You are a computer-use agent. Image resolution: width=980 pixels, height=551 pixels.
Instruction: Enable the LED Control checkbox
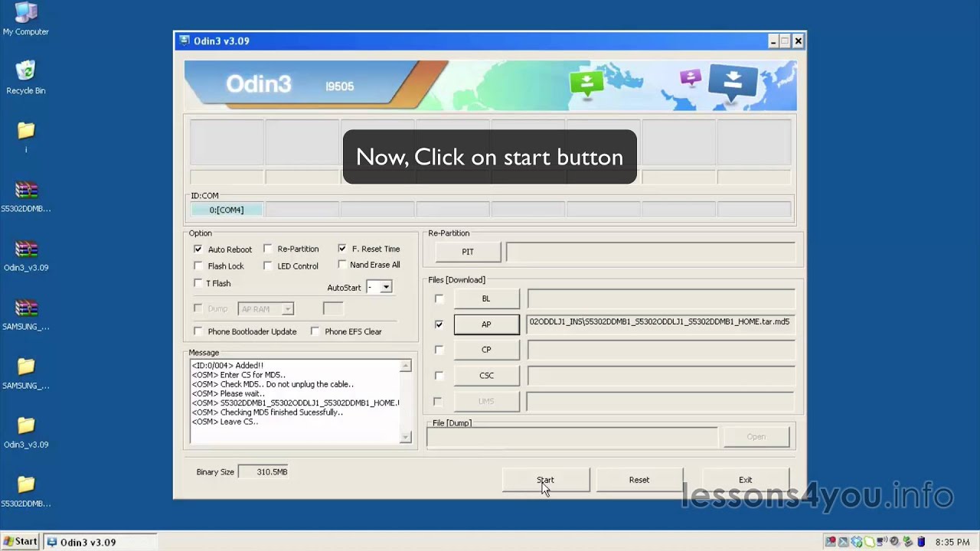(267, 266)
